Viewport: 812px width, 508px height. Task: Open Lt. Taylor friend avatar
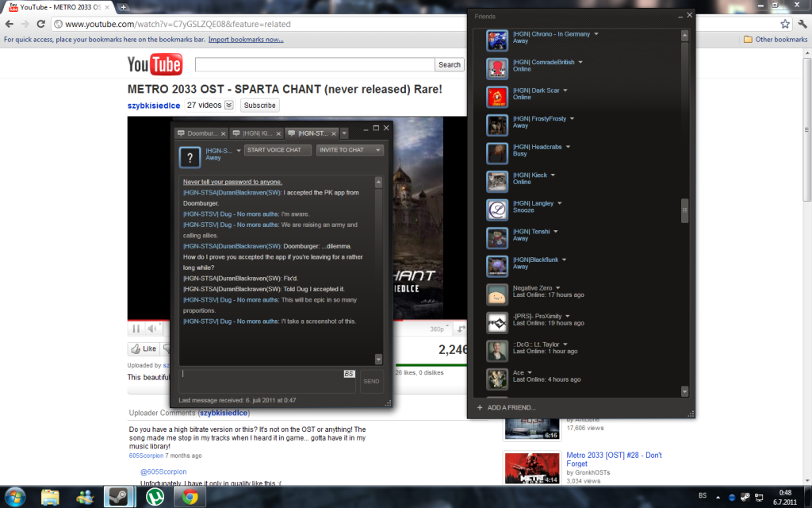tap(497, 351)
